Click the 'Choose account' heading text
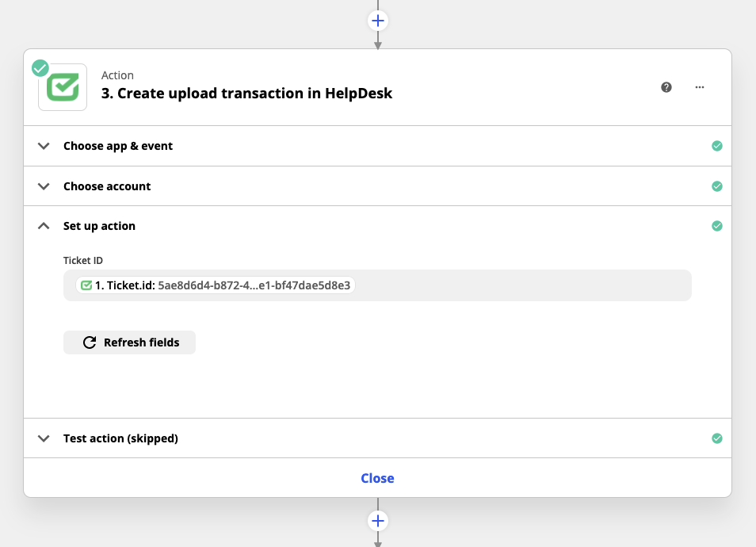The image size is (756, 547). (x=107, y=186)
